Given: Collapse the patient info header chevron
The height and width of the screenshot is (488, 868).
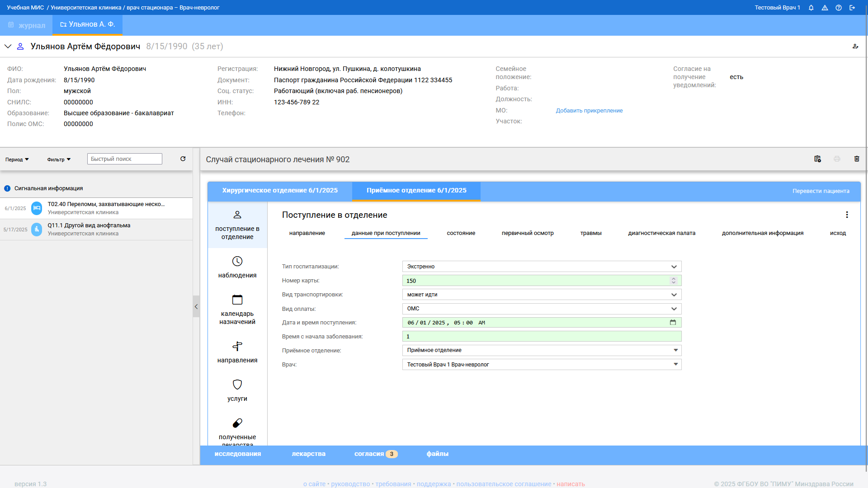Looking at the screenshot, I should 8,46.
